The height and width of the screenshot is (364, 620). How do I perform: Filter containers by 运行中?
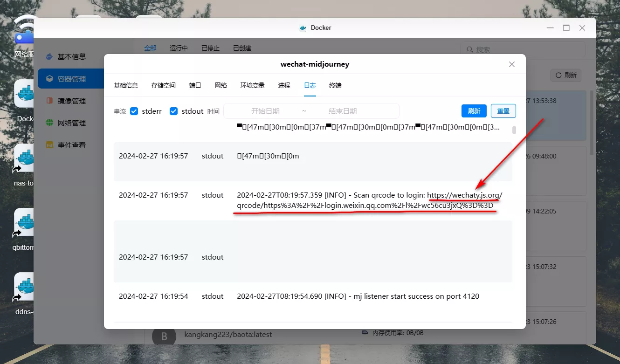(x=179, y=48)
